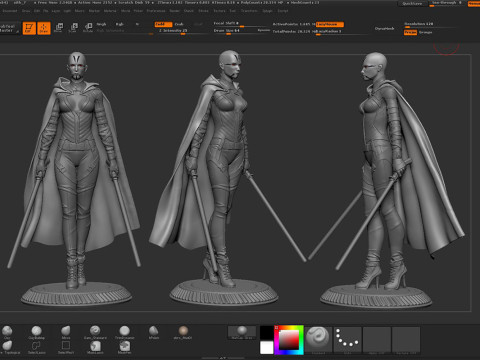The height and width of the screenshot is (360, 480).
Task: Select the Move transform tool in top shelf
Action: [x=58, y=28]
